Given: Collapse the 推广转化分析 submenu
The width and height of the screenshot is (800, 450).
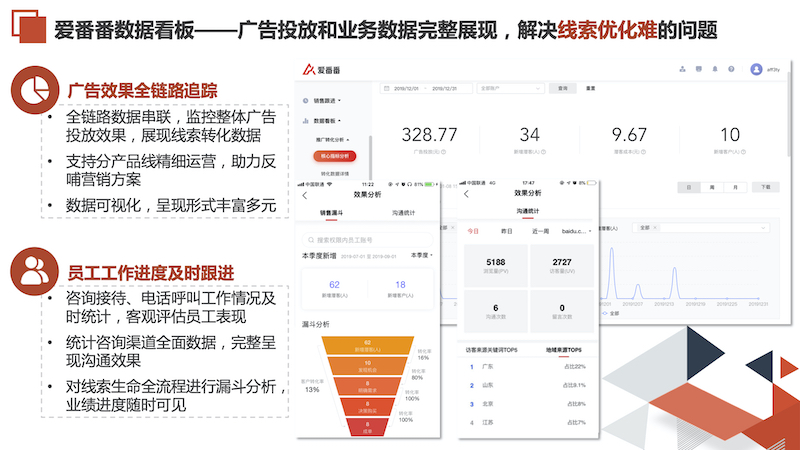Looking at the screenshot, I should 332,140.
